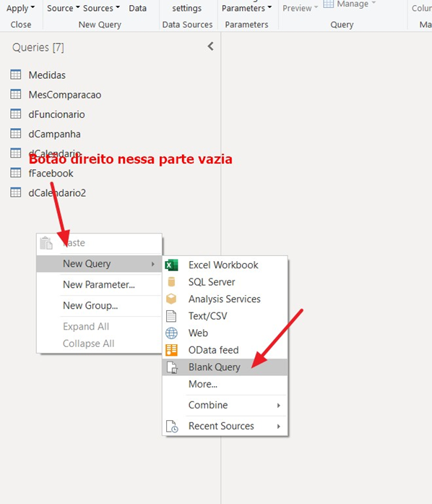Expand the Recent Sources submenu arrow
Viewport: 432px width, 504px height.
click(278, 426)
